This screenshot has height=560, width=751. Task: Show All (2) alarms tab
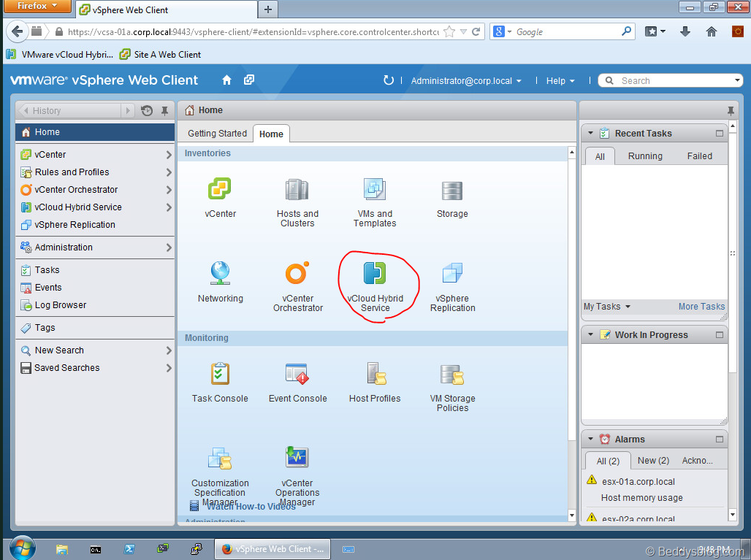pyautogui.click(x=608, y=461)
